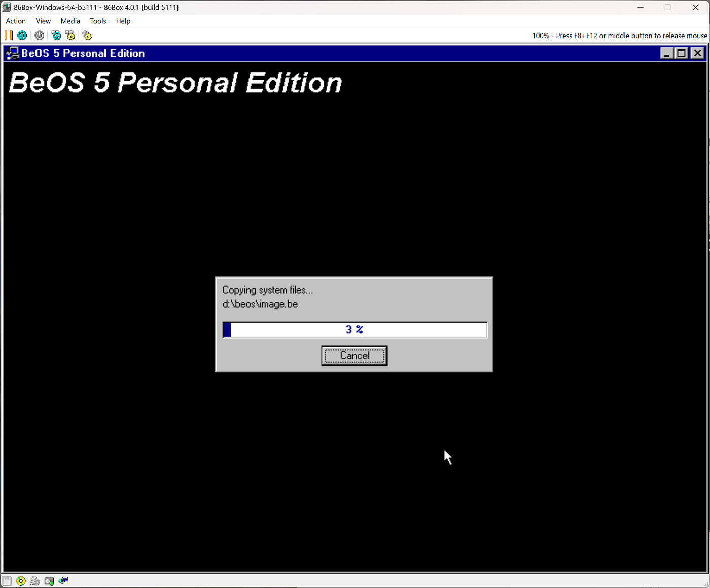Click the 'd:\beos\image.be' file path text
The image size is (710, 588).
tap(260, 304)
